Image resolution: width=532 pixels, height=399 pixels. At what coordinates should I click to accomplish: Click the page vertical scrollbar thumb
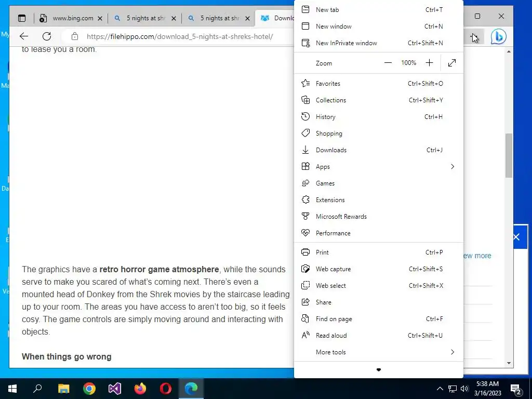(509, 155)
